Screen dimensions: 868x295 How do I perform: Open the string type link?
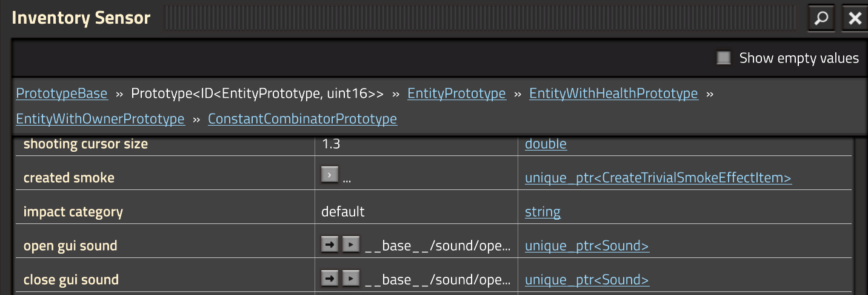click(542, 212)
